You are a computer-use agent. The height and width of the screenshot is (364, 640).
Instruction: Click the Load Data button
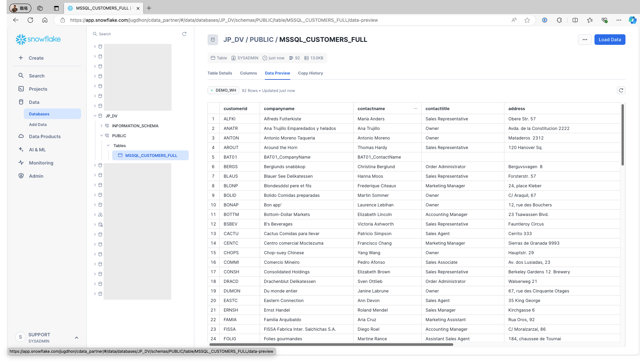point(609,40)
